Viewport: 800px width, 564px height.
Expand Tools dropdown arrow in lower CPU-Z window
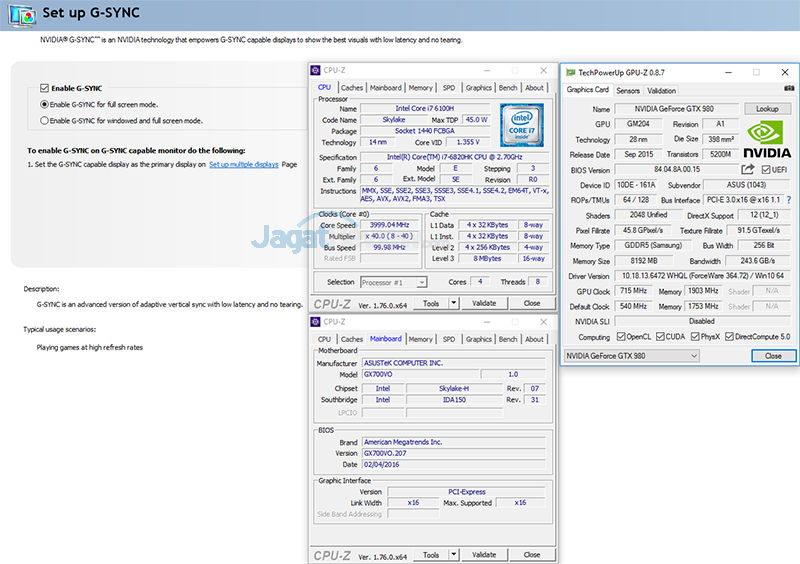tap(453, 554)
